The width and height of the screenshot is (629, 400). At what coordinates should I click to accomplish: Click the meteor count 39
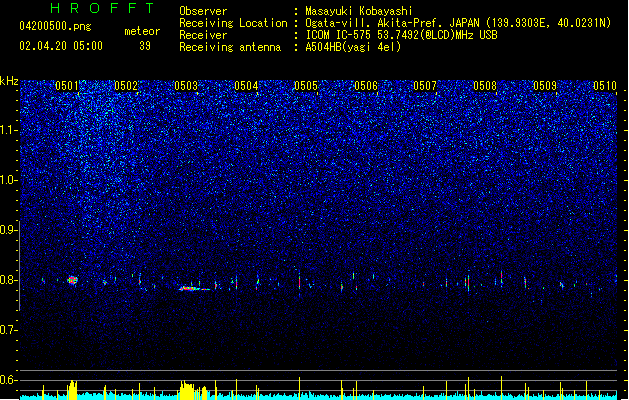145,46
